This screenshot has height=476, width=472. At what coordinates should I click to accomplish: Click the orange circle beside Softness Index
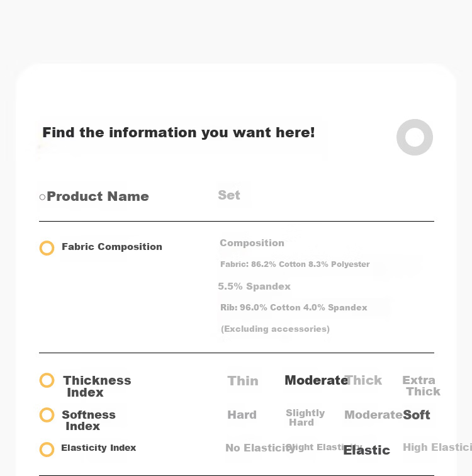tap(47, 415)
